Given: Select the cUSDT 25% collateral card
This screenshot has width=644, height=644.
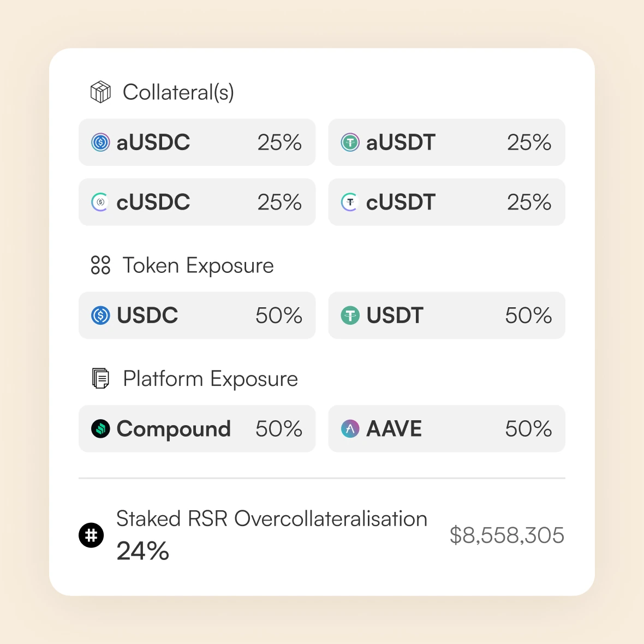Looking at the screenshot, I should click(x=446, y=202).
